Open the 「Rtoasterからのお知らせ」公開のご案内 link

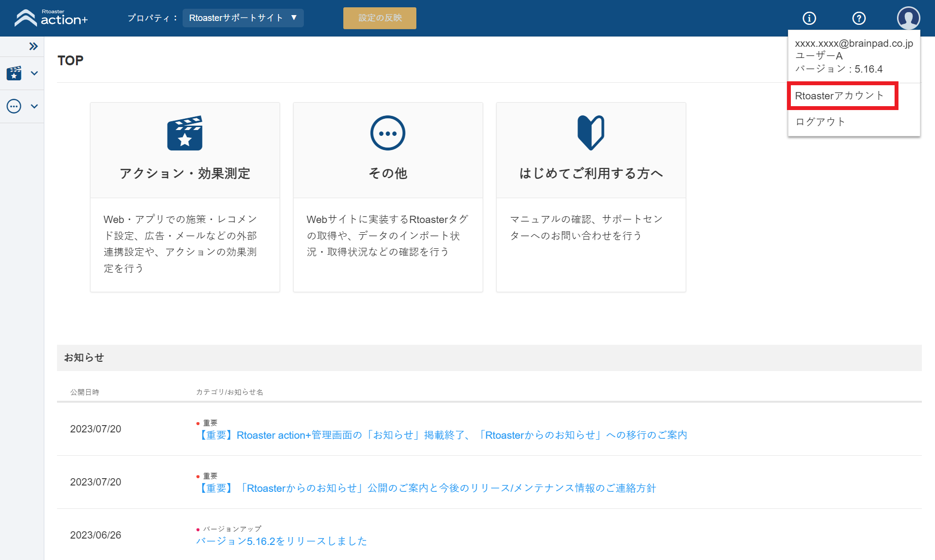tap(426, 488)
